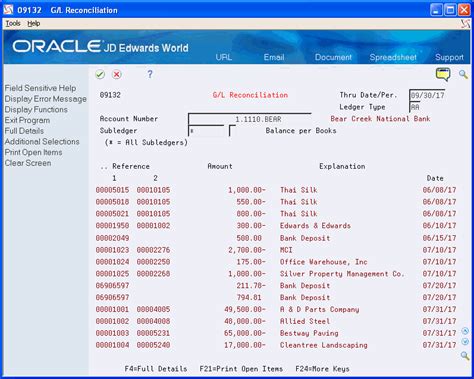The width and height of the screenshot is (474, 379).
Task: Click the green checkmark OK icon
Action: tap(100, 74)
